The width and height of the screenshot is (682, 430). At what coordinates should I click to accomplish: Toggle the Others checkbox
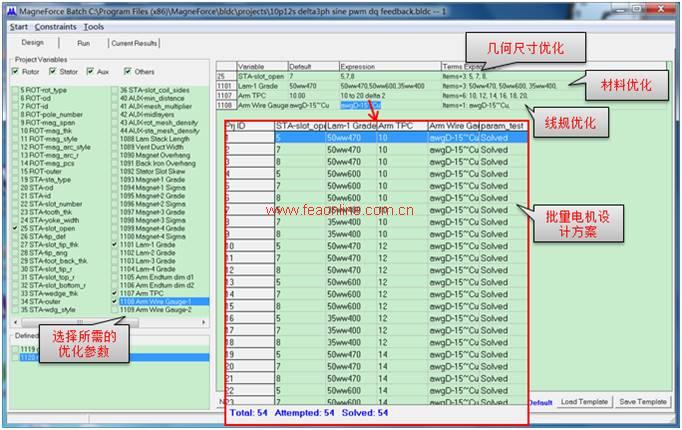(x=126, y=72)
